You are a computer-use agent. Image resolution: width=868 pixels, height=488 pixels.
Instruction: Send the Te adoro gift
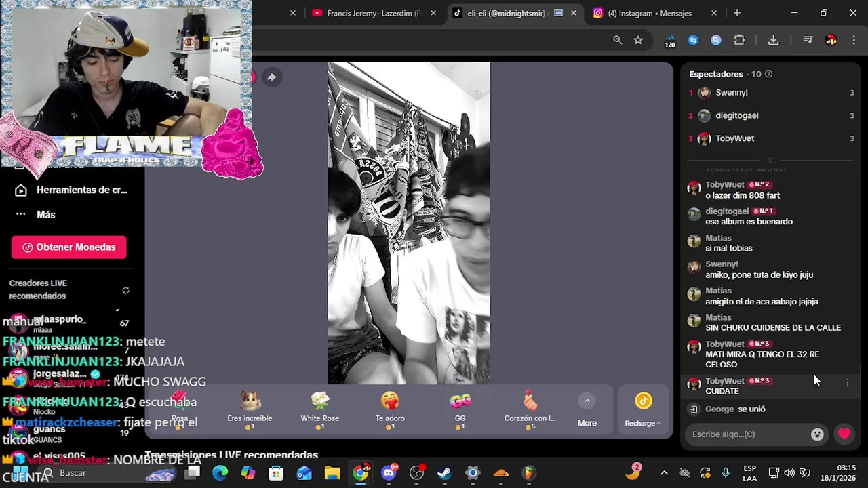[x=390, y=410]
